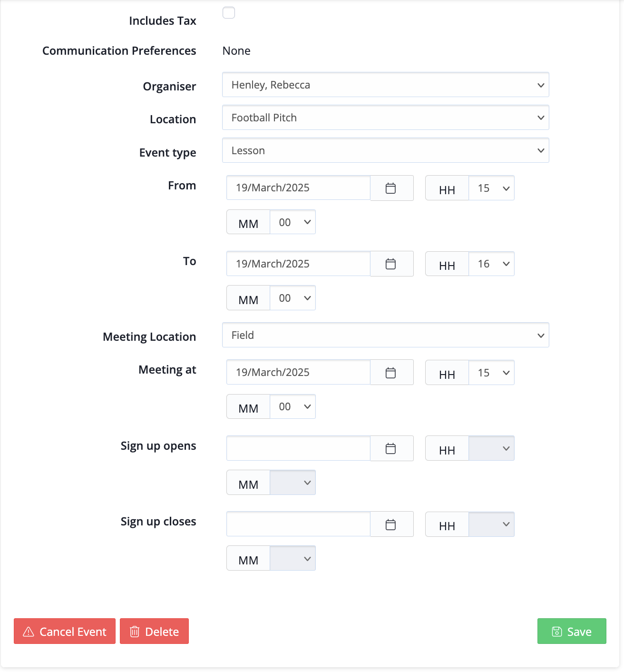Open Meeting Location dropdown showing Field

click(386, 335)
